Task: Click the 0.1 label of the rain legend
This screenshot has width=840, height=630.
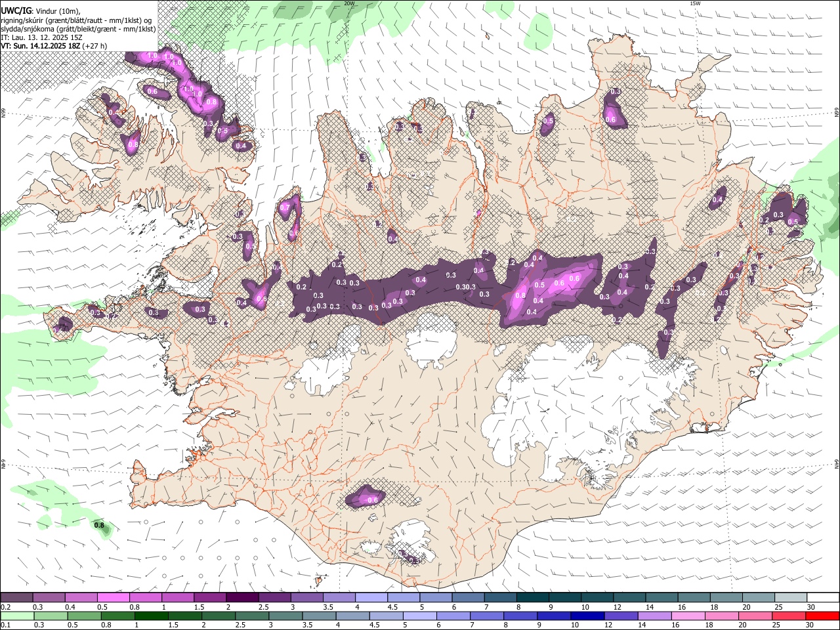Action: [5, 625]
